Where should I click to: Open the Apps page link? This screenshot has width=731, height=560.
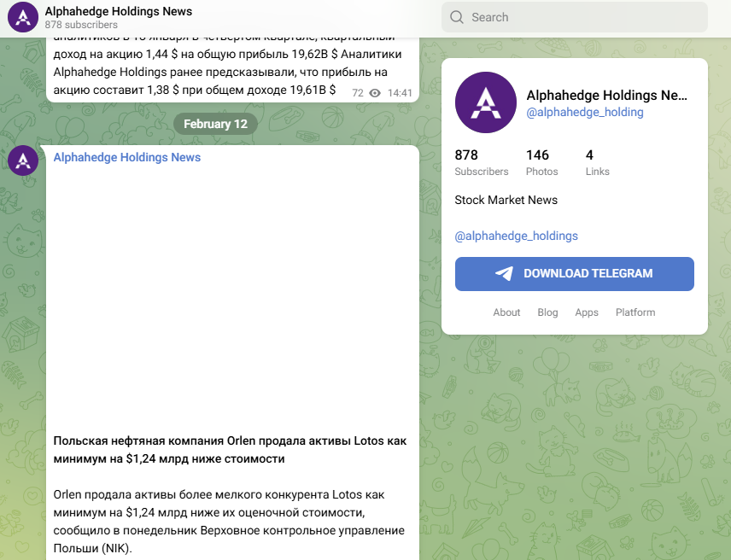(x=587, y=312)
